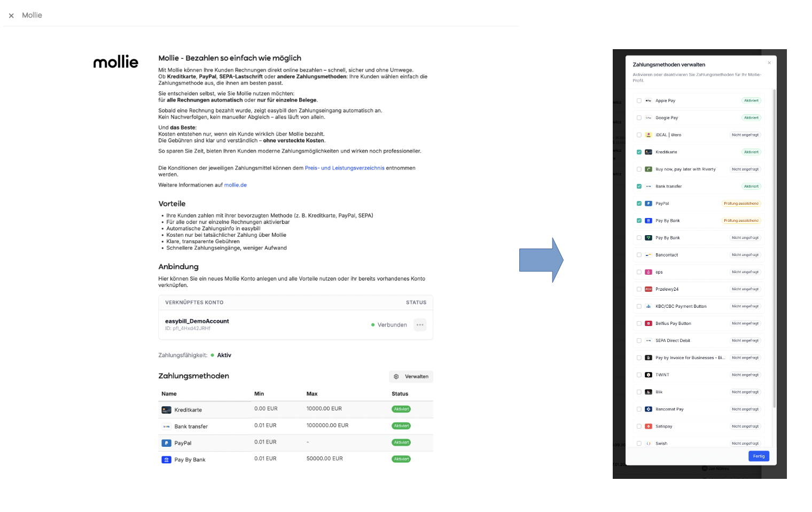The height and width of the screenshot is (512, 812).
Task: Click the Bank transfer icon in the manage dialog
Action: 648,186
